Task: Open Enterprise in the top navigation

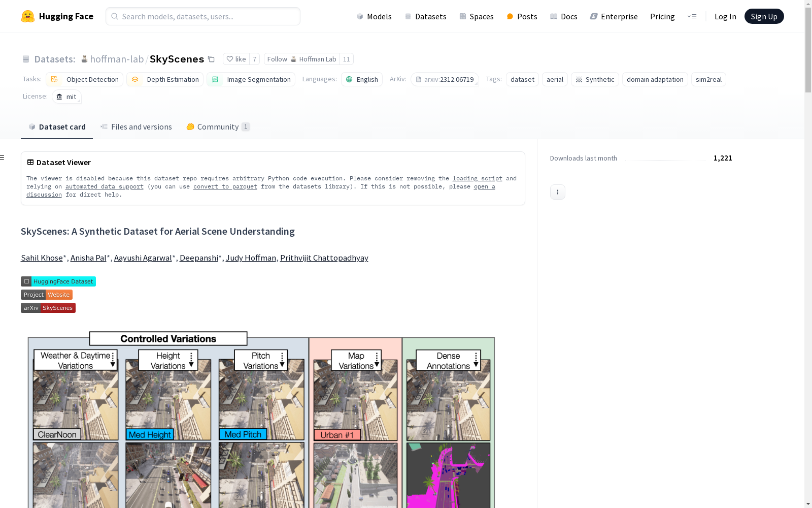Action: (x=614, y=16)
